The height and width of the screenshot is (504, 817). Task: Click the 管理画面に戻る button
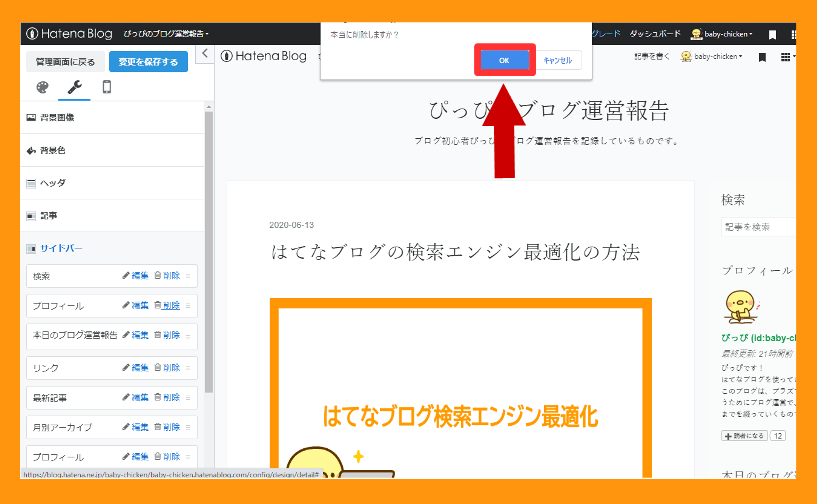[x=65, y=62]
